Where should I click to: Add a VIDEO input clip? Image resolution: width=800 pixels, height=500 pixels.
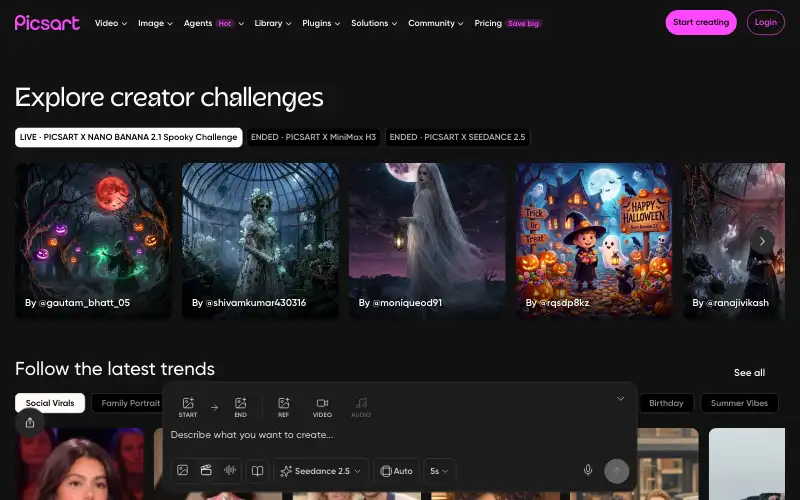322,407
